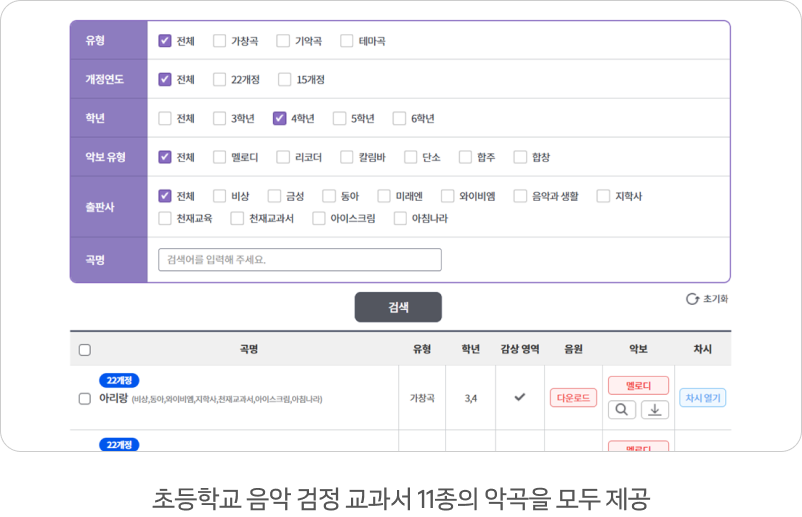Toggle the 합창 score type checkbox

[520, 157]
